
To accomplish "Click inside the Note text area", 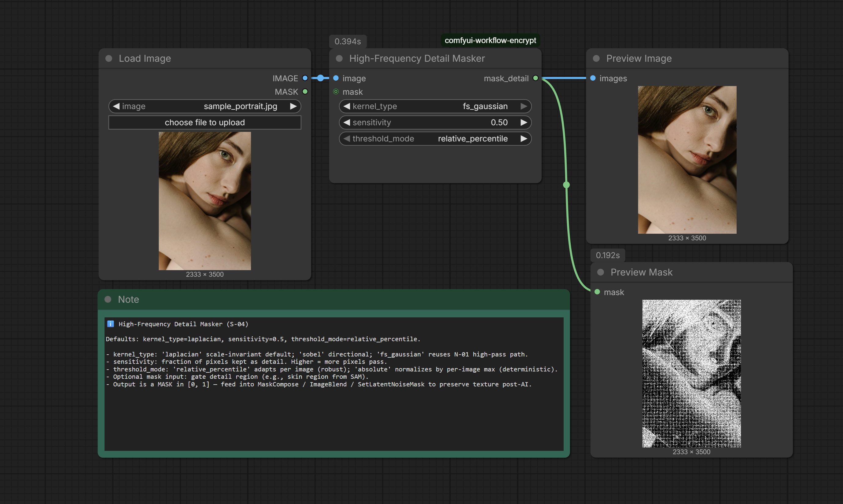I will (x=334, y=384).
